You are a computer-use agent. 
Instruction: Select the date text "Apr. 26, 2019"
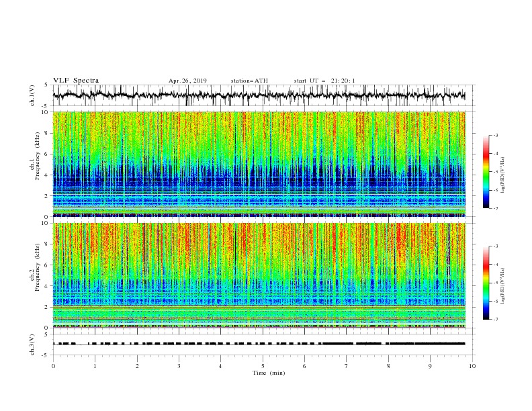(187, 81)
